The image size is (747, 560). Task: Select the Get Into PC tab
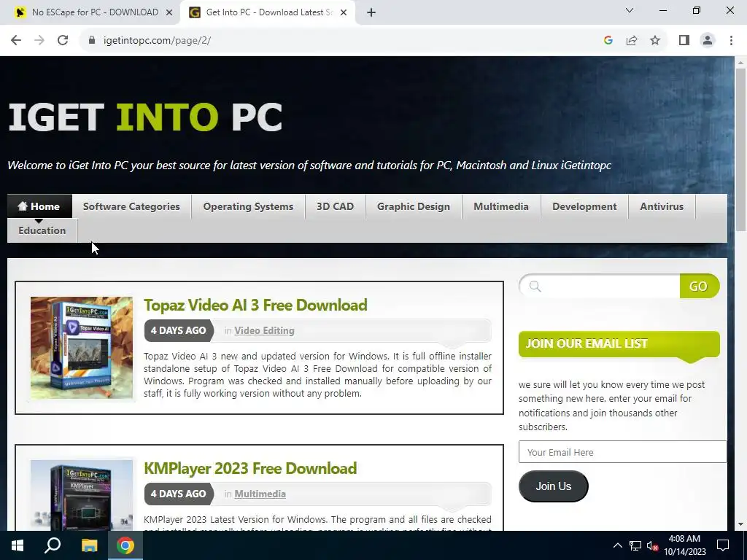tap(267, 13)
